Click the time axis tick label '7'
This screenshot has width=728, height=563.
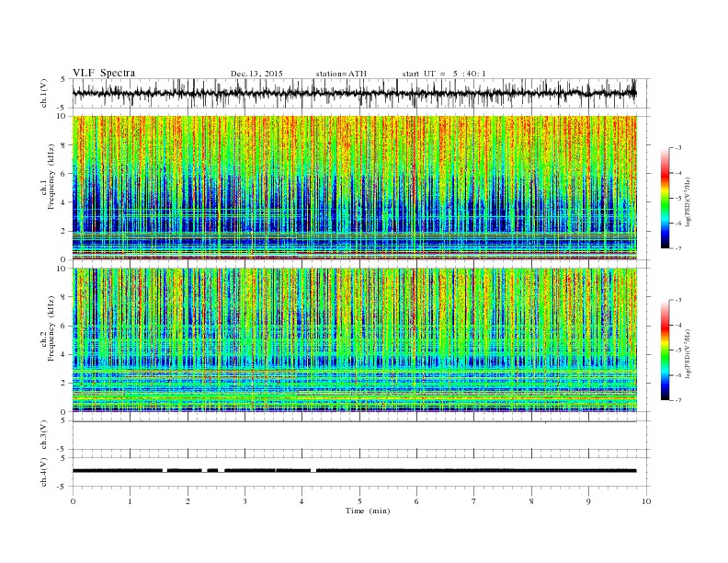pos(474,501)
